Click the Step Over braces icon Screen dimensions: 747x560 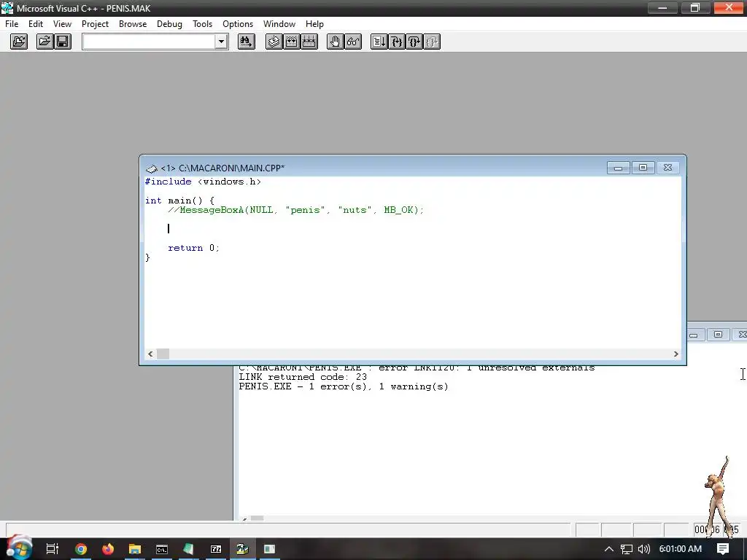[414, 42]
